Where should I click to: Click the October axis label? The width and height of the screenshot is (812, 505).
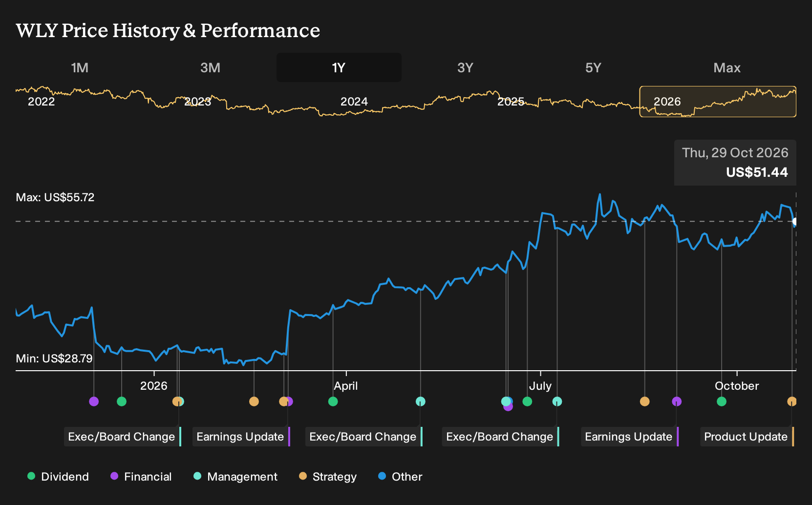point(737,386)
